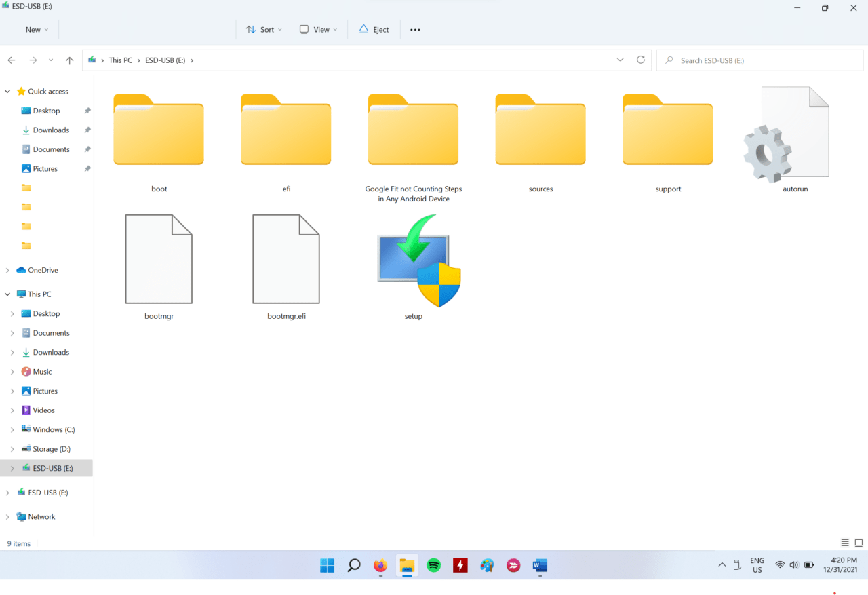Screen dimensions: 868x595
Task: Switch to Details view using the status bar icon
Action: pyautogui.click(x=845, y=543)
